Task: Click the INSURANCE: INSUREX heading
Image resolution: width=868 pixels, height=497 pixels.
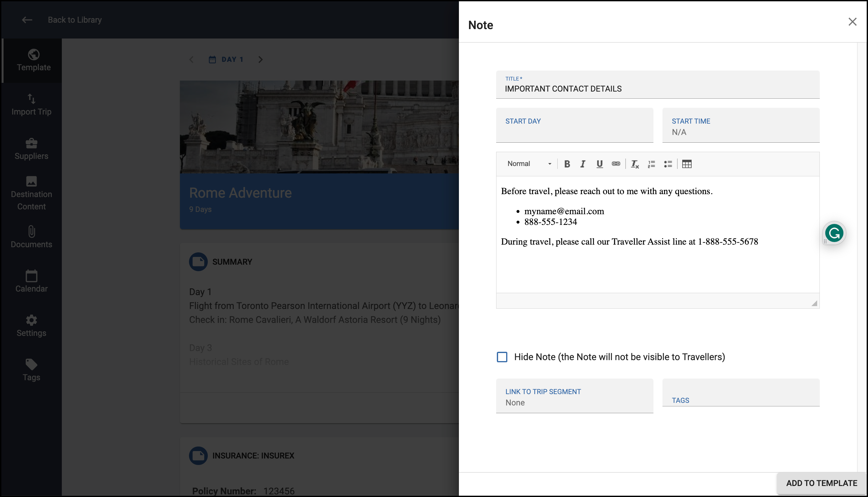Action: point(253,456)
